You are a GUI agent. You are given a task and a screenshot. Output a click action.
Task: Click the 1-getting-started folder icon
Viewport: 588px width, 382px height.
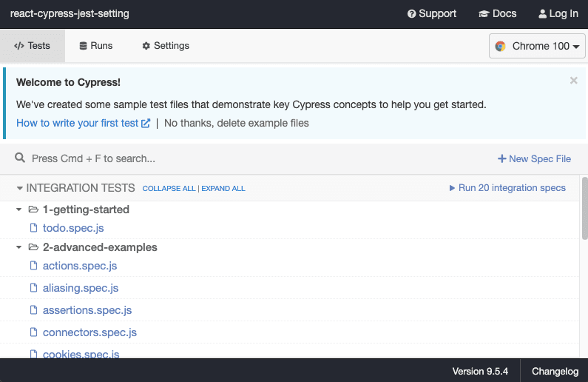pos(33,210)
